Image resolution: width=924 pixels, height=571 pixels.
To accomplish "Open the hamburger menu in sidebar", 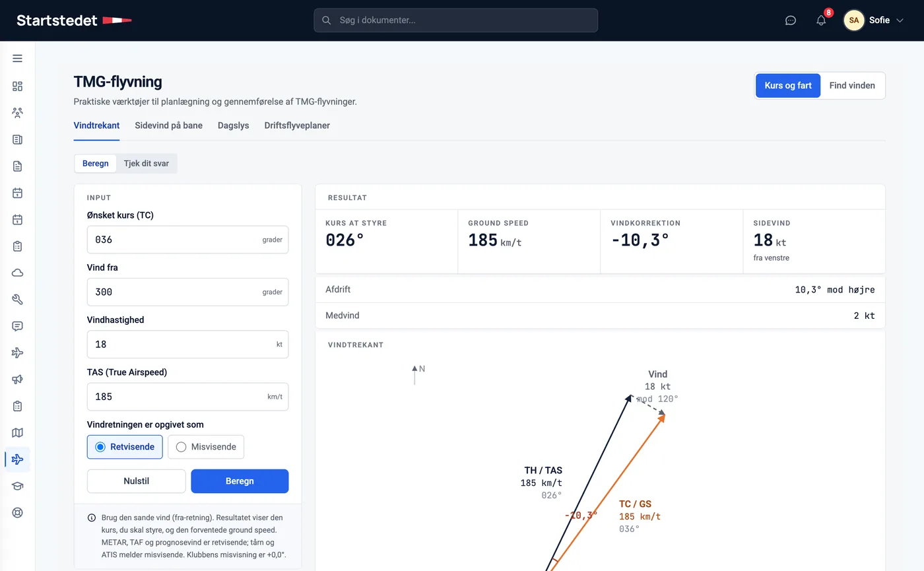I will point(17,58).
